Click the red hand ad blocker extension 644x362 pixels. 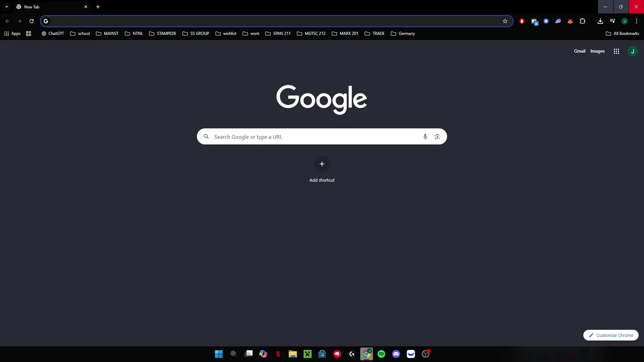[522, 21]
